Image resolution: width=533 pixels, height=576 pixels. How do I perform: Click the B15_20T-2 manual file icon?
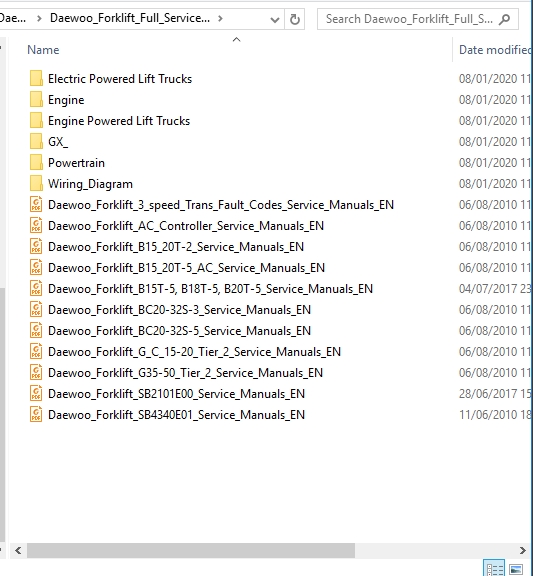click(x=36, y=246)
